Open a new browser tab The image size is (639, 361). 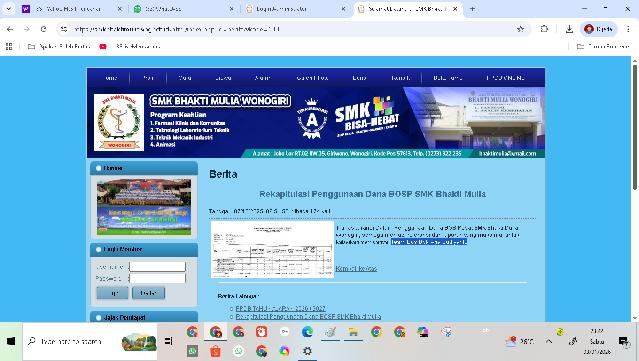(473, 9)
